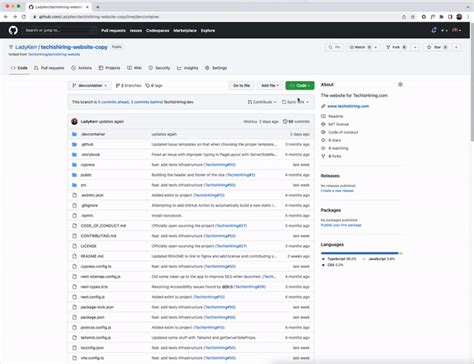Open the .gitignore file
474x364 pixels.
(89, 205)
